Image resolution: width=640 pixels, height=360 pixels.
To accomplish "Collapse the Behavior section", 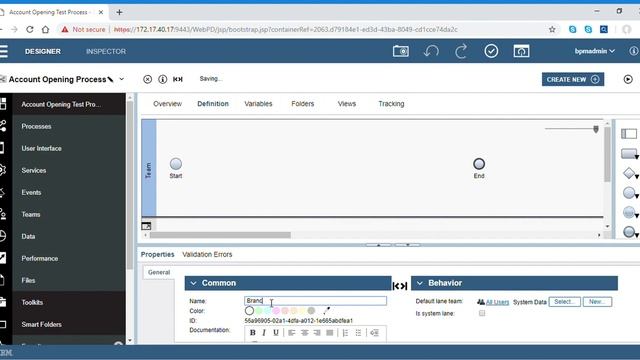I will [420, 283].
